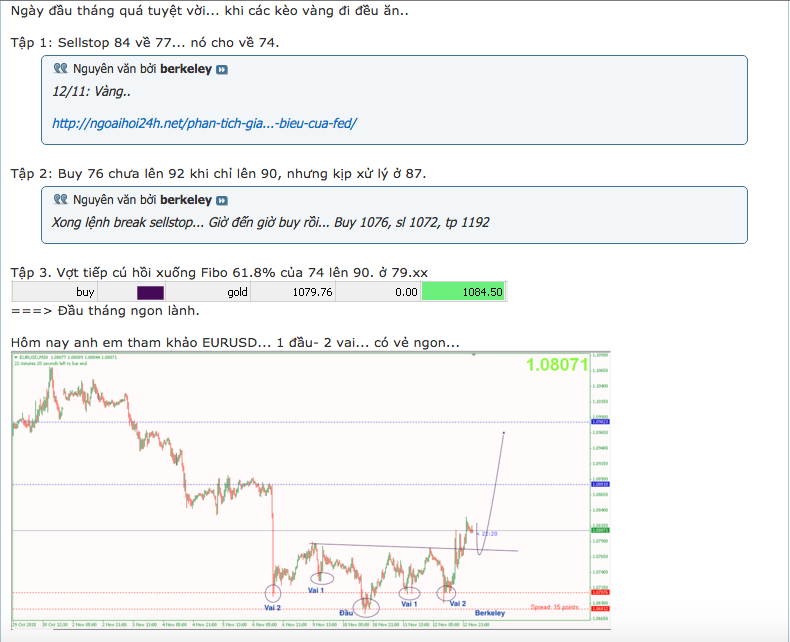Click the view-post arrow icon in the "Xong lệnh break sellstop" quote

[x=221, y=200]
